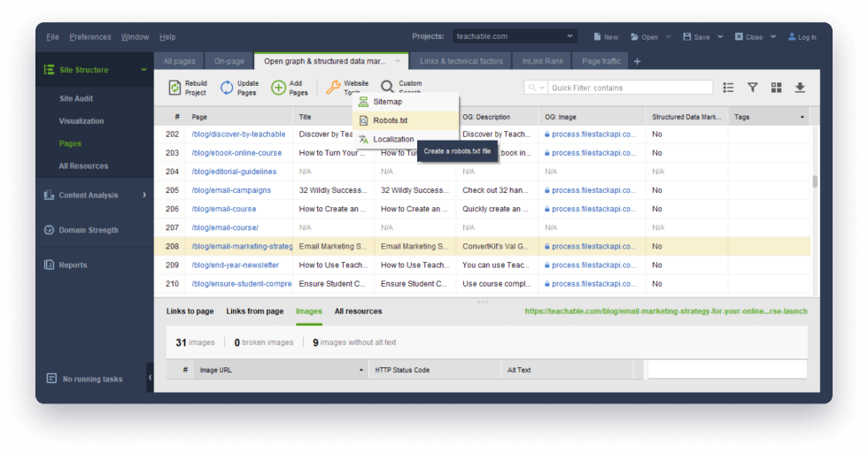
Task: Open the filter funnel icon
Action: click(x=752, y=88)
